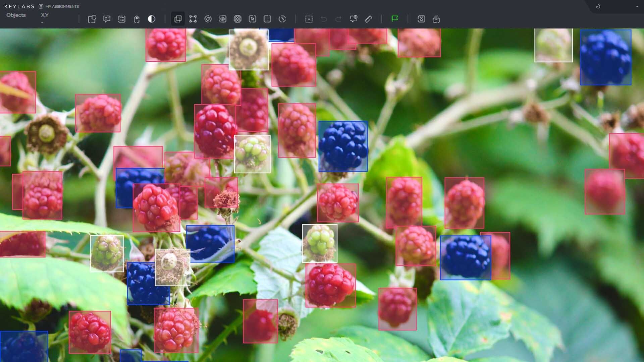This screenshot has width=644, height=362.
Task: Open the pinned comment tool
Action: pyautogui.click(x=354, y=19)
